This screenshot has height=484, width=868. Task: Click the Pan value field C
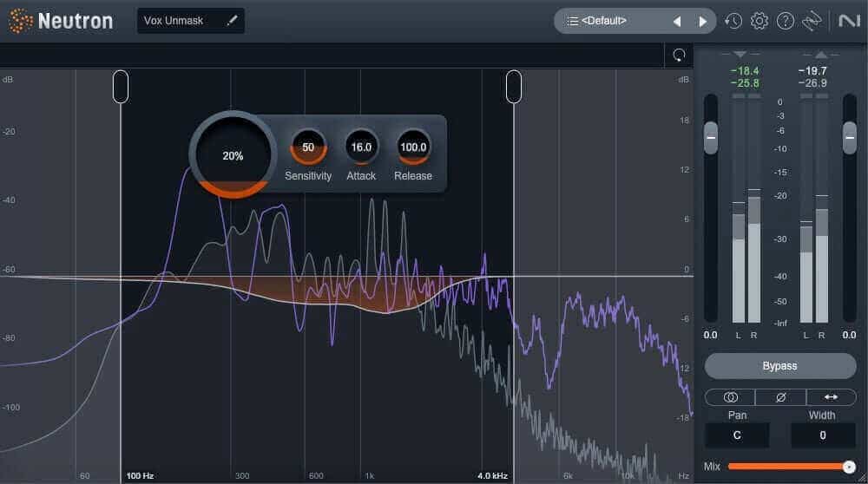click(737, 435)
